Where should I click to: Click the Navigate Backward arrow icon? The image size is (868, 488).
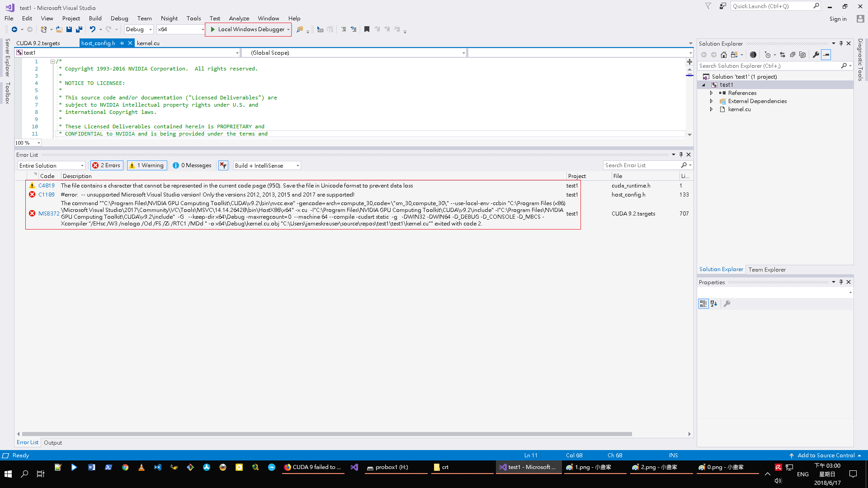coord(14,29)
